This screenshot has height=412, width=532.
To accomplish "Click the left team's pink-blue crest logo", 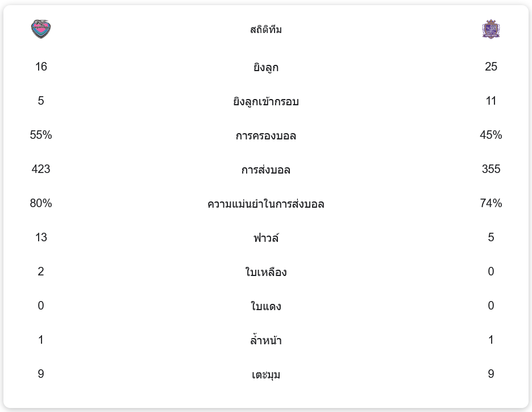I will (x=41, y=29).
